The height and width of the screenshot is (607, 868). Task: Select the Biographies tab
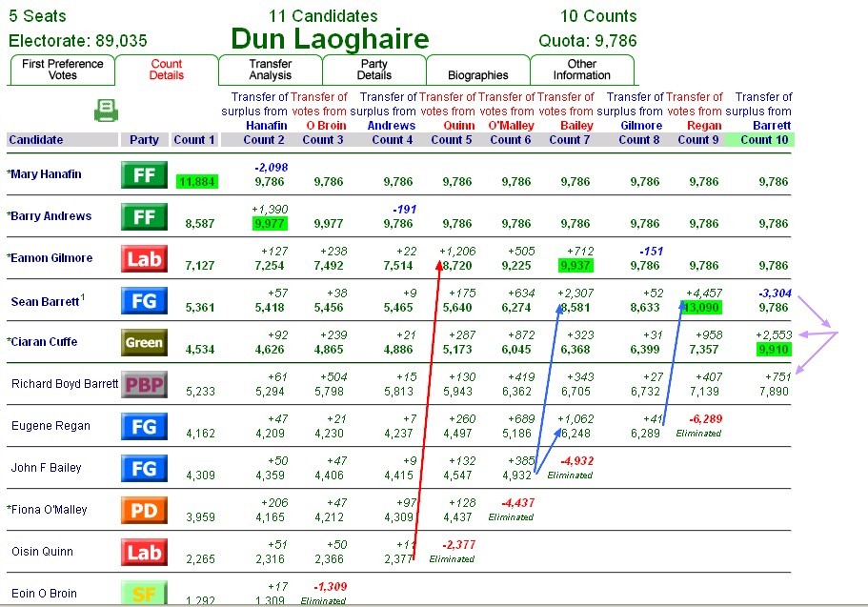[x=477, y=70]
